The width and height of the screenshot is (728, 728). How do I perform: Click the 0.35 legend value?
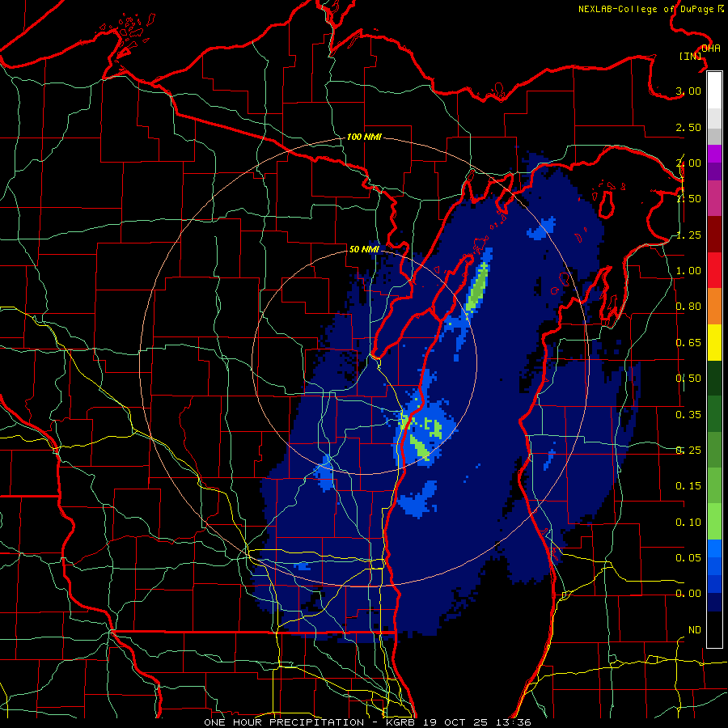pyautogui.click(x=688, y=415)
